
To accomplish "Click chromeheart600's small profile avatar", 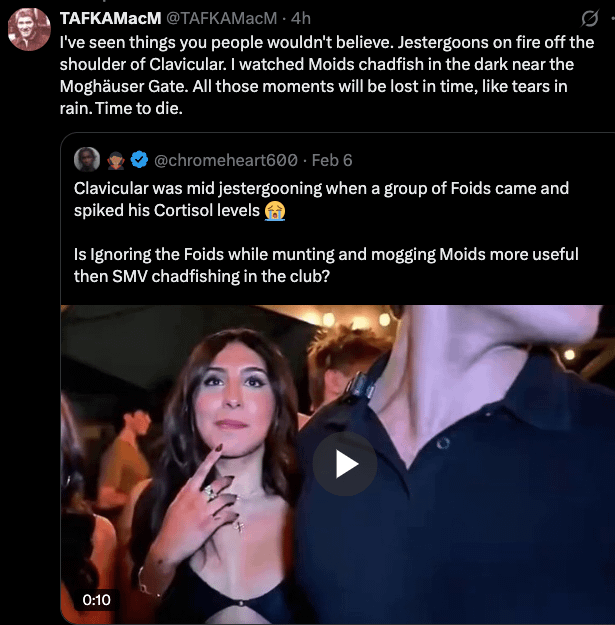I will click(87, 160).
